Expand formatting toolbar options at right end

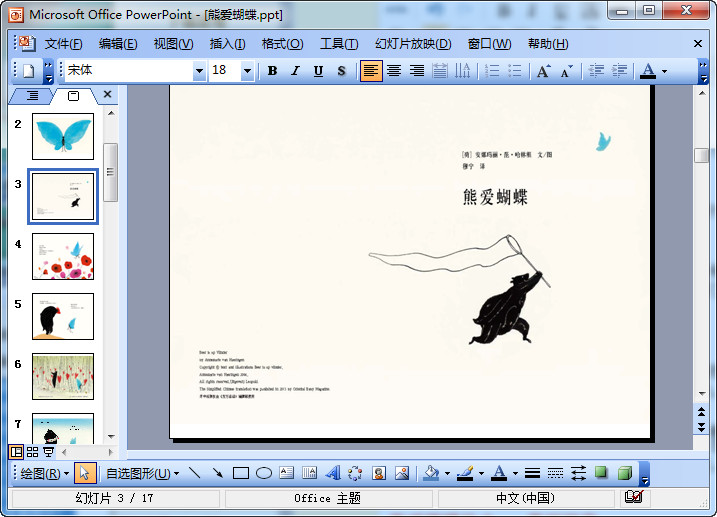703,72
